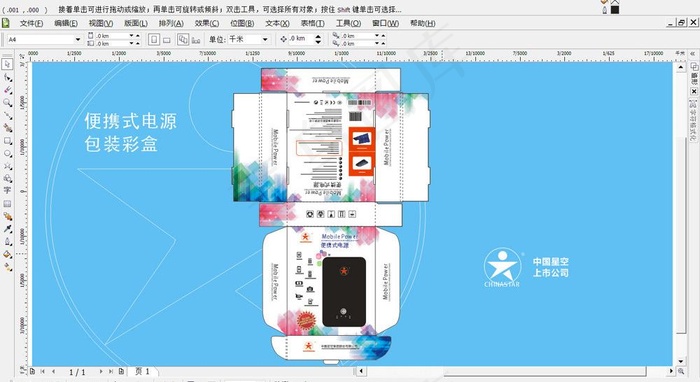This screenshot has height=382, width=700.
Task: Click the all-pages layout icon
Action: click(x=183, y=39)
